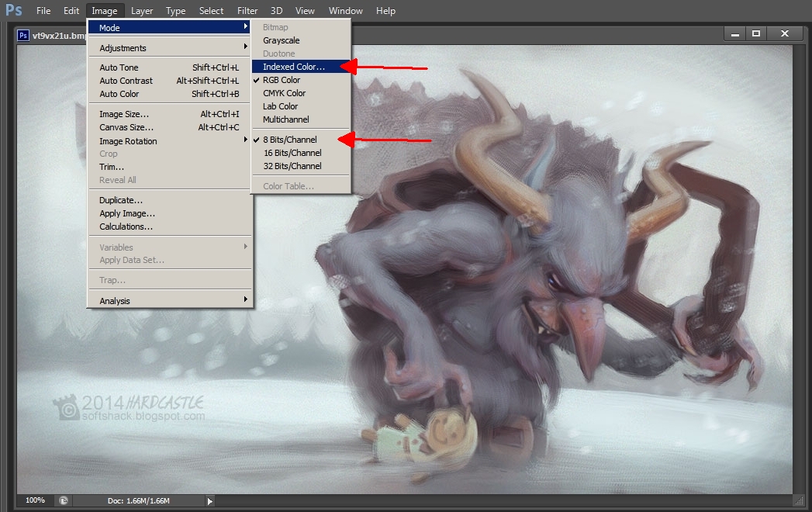Select Lab Color mode
This screenshot has height=512, width=812.
(x=301, y=106)
